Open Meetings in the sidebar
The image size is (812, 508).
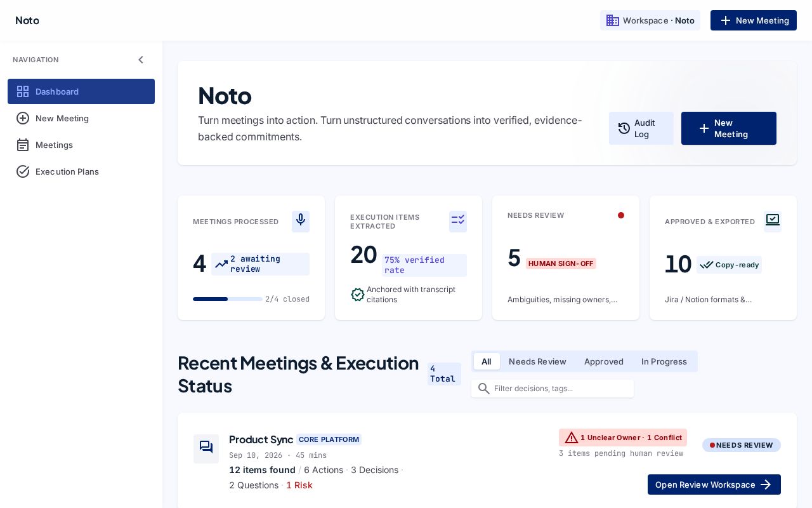tap(81, 145)
